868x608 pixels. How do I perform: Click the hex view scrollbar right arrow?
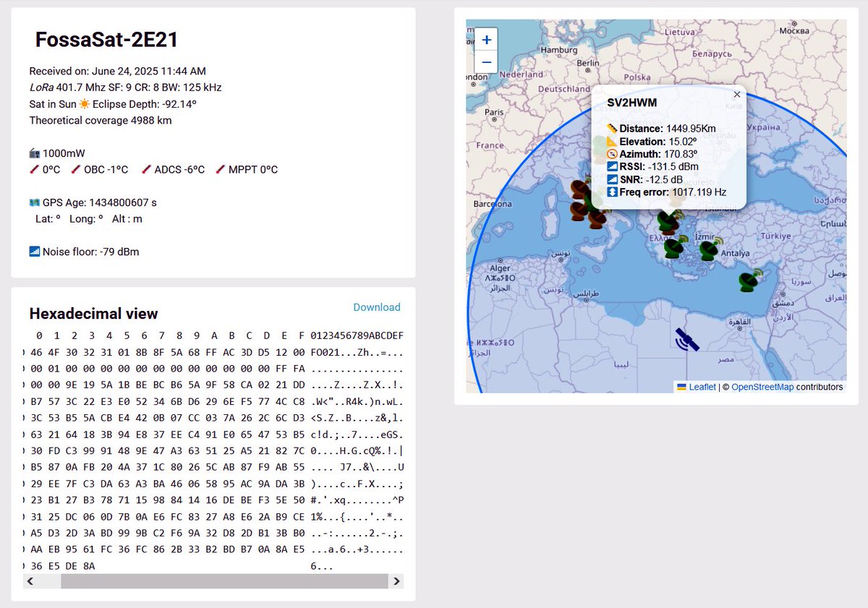coord(396,581)
